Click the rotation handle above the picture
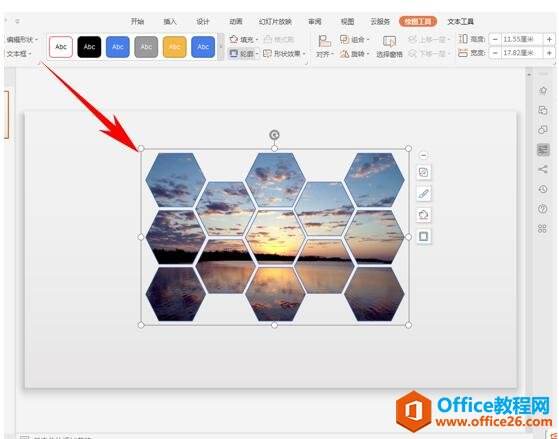This screenshot has width=559, height=439. click(274, 135)
